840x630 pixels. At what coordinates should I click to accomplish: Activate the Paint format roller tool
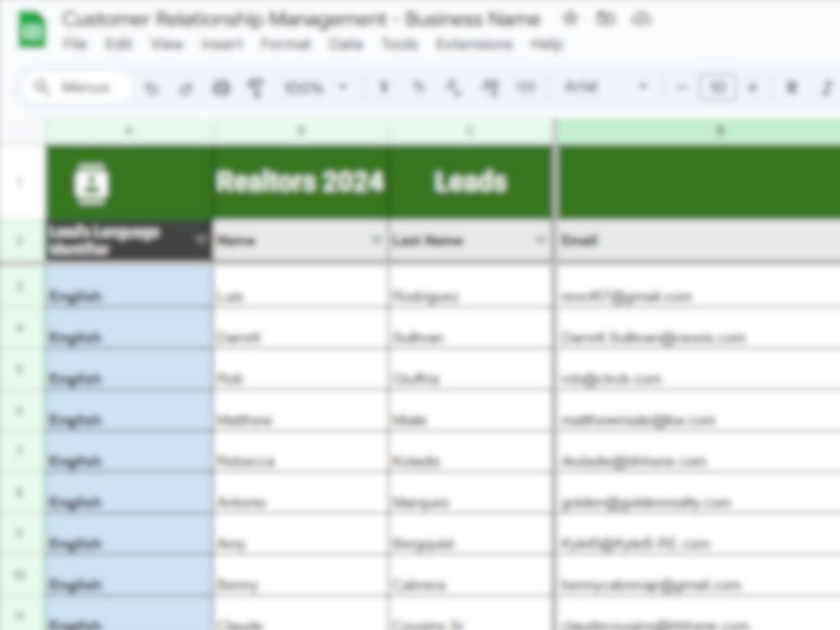(256, 87)
